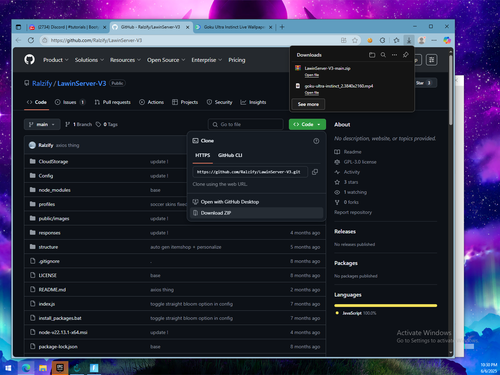The height and width of the screenshot is (375, 500).
Task: Star the repository
Action: (x=423, y=83)
